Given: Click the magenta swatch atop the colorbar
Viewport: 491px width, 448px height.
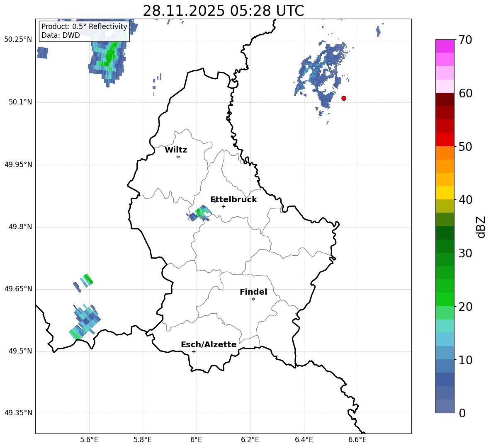Looking at the screenshot, I should tap(445, 46).
